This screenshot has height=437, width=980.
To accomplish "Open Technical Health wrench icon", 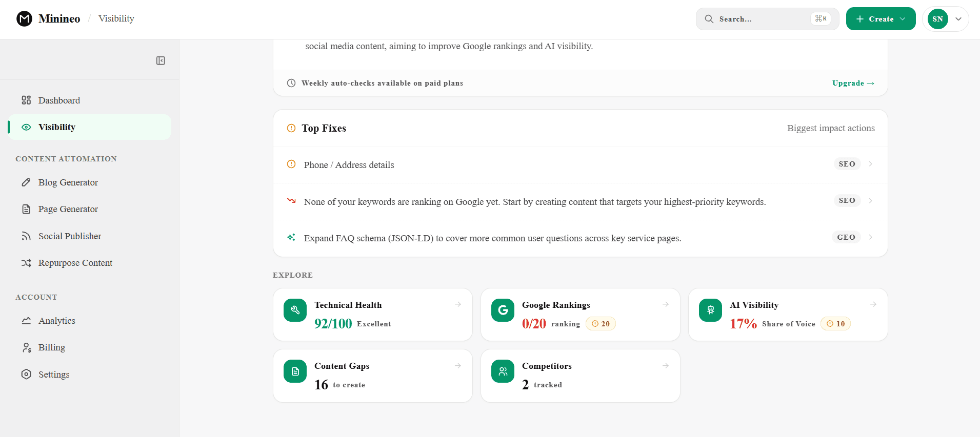I will point(295,310).
